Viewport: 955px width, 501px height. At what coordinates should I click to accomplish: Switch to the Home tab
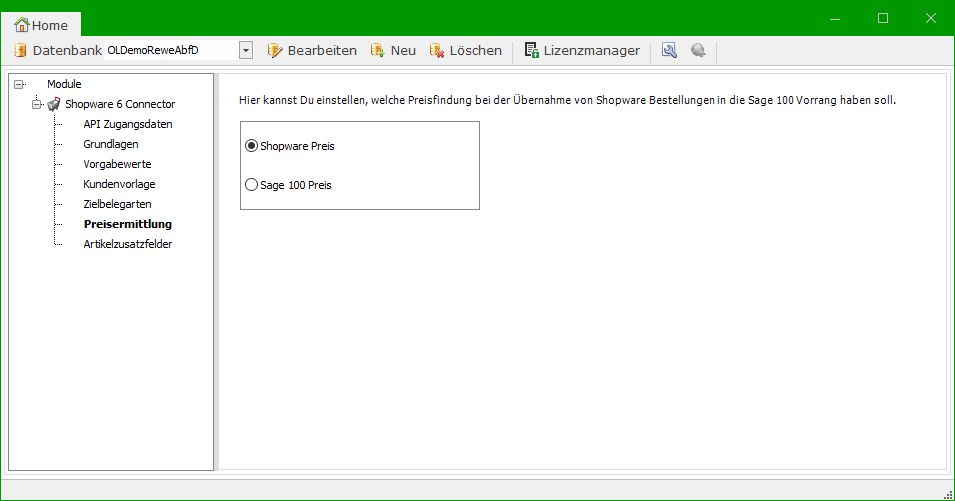point(42,25)
